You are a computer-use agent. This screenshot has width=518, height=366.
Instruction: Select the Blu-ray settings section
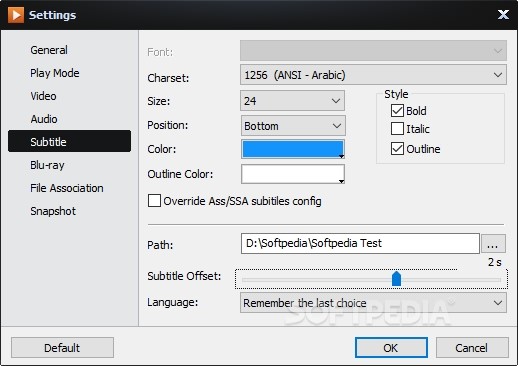click(x=47, y=165)
